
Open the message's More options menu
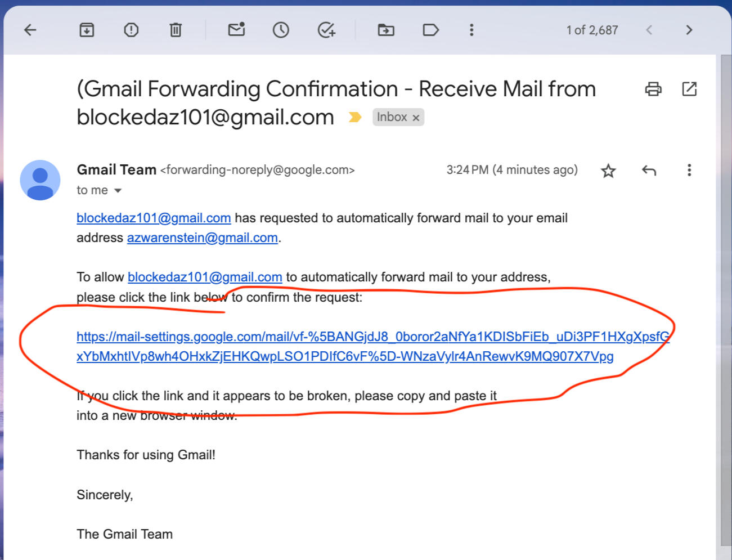tap(689, 171)
